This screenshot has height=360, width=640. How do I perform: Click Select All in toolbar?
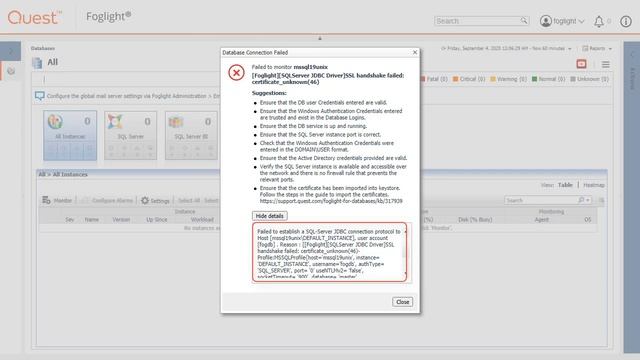tap(189, 200)
